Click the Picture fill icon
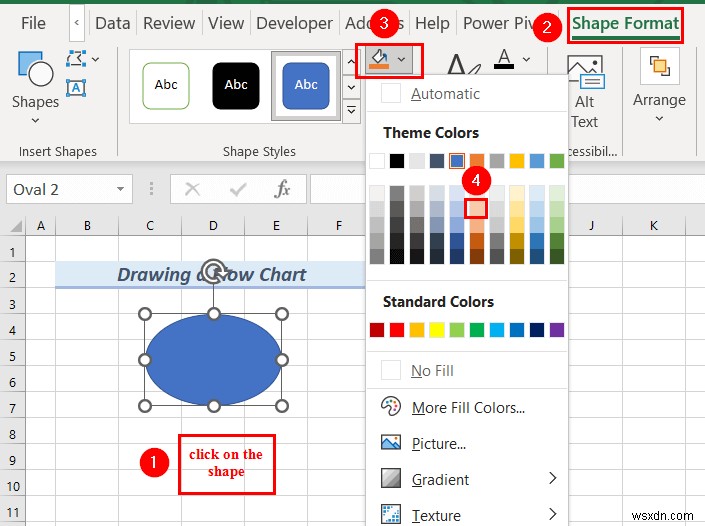The height and width of the screenshot is (526, 705). (x=391, y=443)
